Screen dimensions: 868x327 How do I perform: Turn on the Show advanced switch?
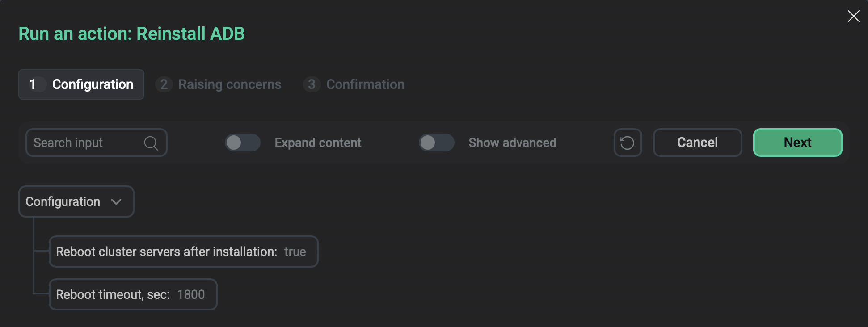(436, 143)
